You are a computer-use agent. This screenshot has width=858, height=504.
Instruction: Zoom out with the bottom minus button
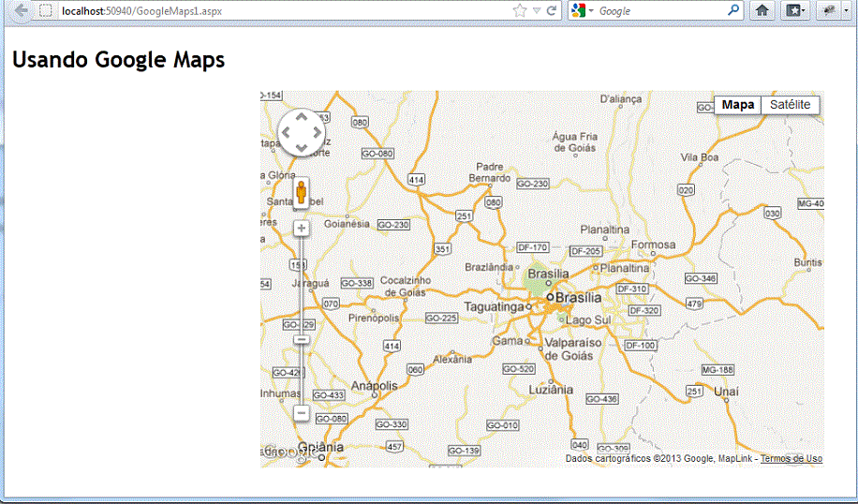click(302, 412)
